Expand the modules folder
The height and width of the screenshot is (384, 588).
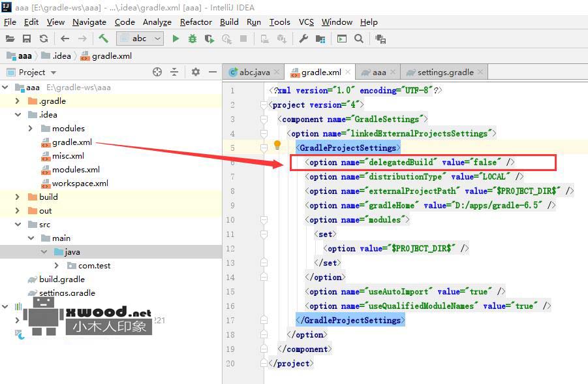31,129
